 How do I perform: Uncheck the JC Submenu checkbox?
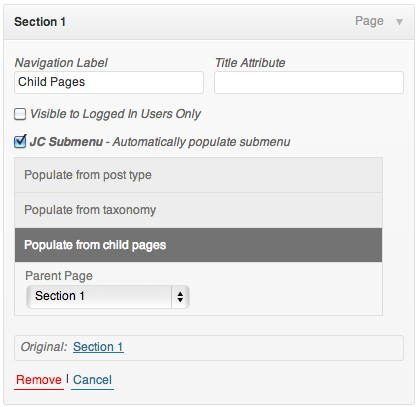(20, 141)
